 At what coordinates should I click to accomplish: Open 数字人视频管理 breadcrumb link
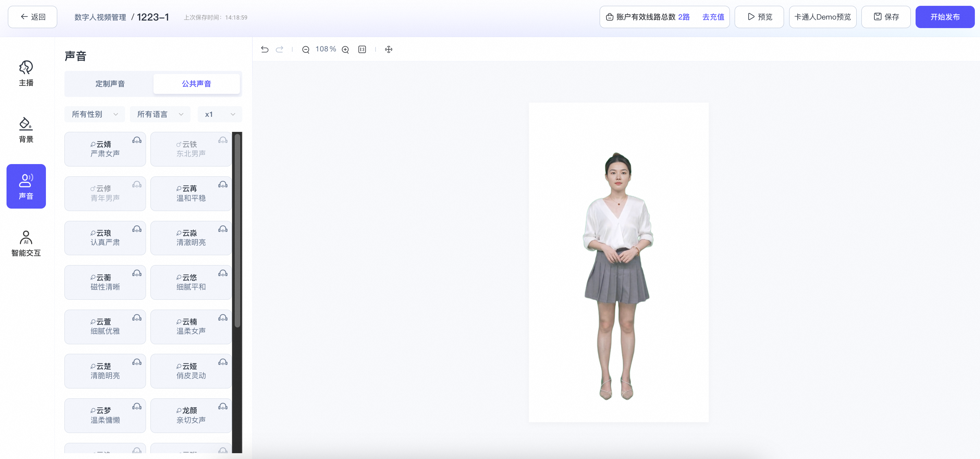tap(100, 17)
